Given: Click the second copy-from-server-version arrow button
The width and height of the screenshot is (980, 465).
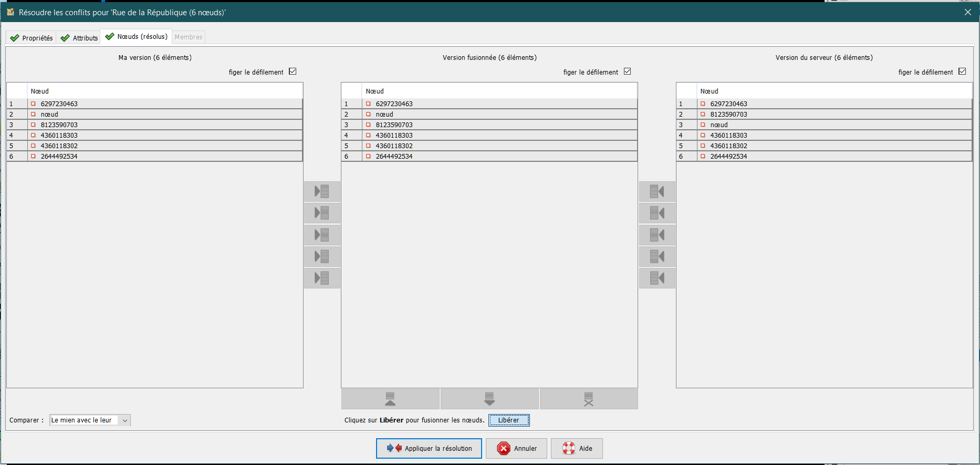Looking at the screenshot, I should coord(657,213).
